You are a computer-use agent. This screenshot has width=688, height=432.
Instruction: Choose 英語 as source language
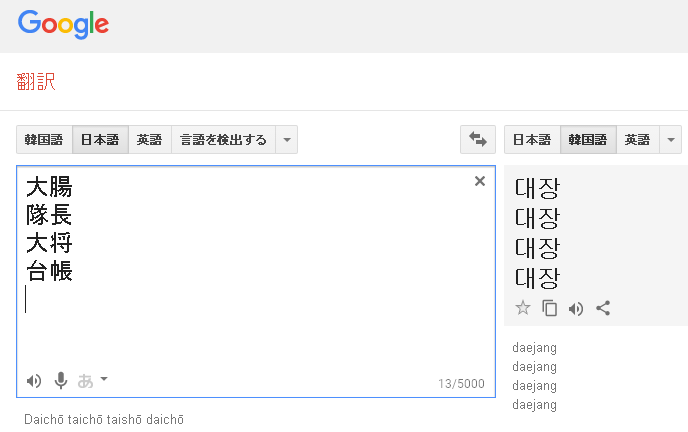(150, 140)
